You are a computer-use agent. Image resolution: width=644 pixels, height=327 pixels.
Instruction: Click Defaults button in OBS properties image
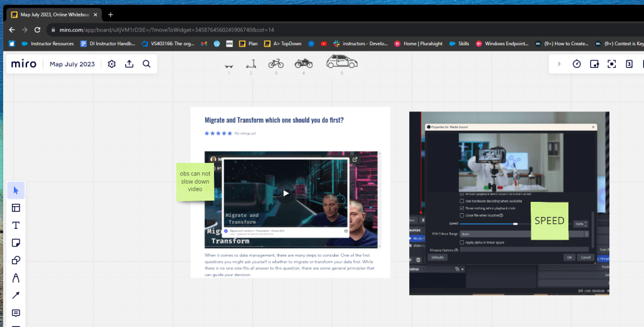[438, 257]
